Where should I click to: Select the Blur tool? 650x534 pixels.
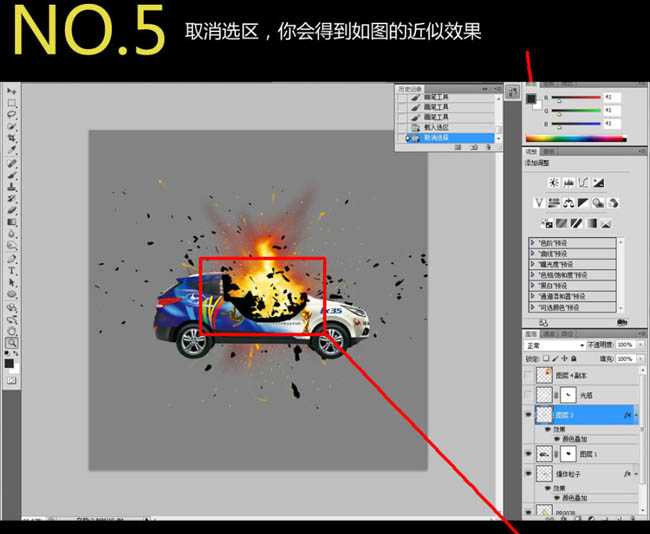click(x=11, y=234)
